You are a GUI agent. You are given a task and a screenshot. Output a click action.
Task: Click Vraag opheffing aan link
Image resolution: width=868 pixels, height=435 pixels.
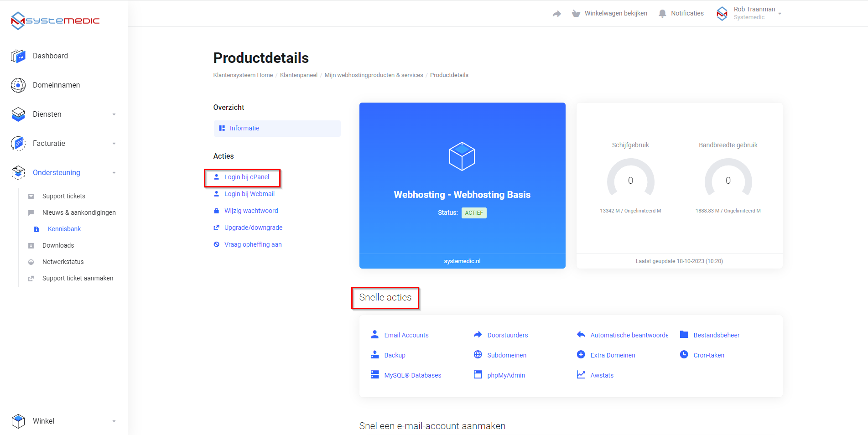tap(253, 245)
